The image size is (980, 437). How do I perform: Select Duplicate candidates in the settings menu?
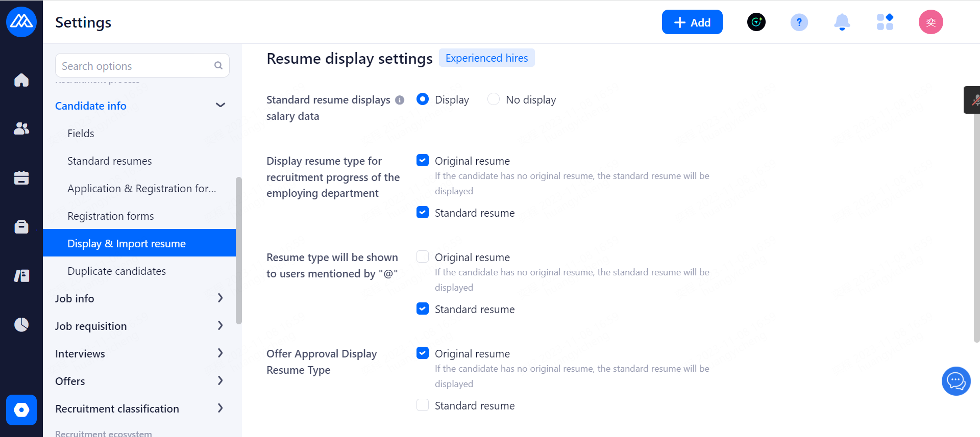[x=116, y=271]
